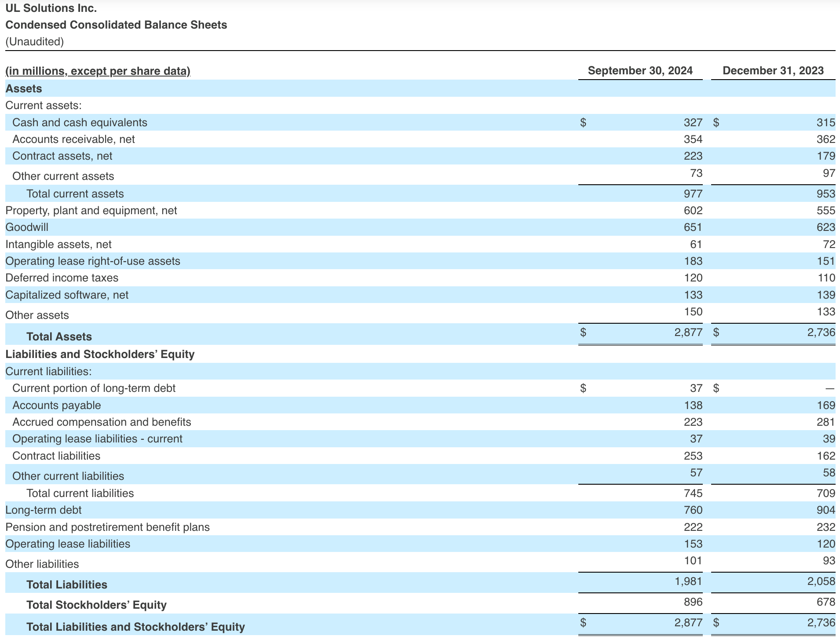The height and width of the screenshot is (643, 840).
Task: Click 'Other current liabilities' row label
Action: [68, 476]
